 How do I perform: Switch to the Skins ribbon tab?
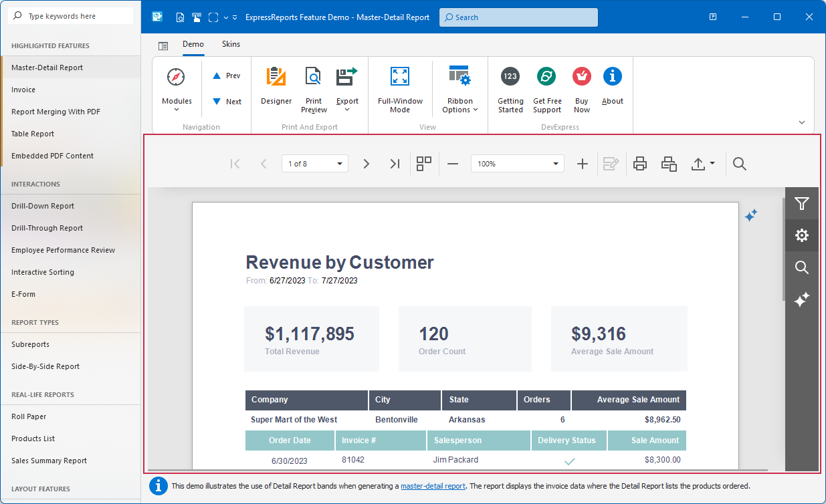click(231, 44)
